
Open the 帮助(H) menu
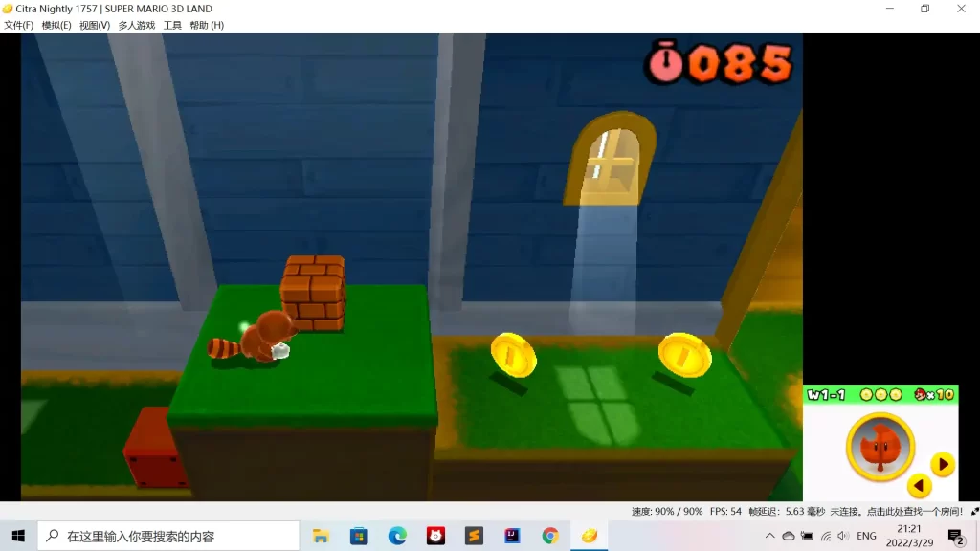click(207, 26)
